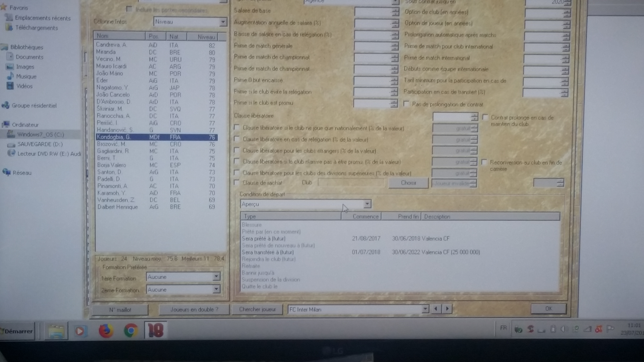Click the volume speaker tray icon
This screenshot has height=362, width=644.
pyautogui.click(x=564, y=329)
